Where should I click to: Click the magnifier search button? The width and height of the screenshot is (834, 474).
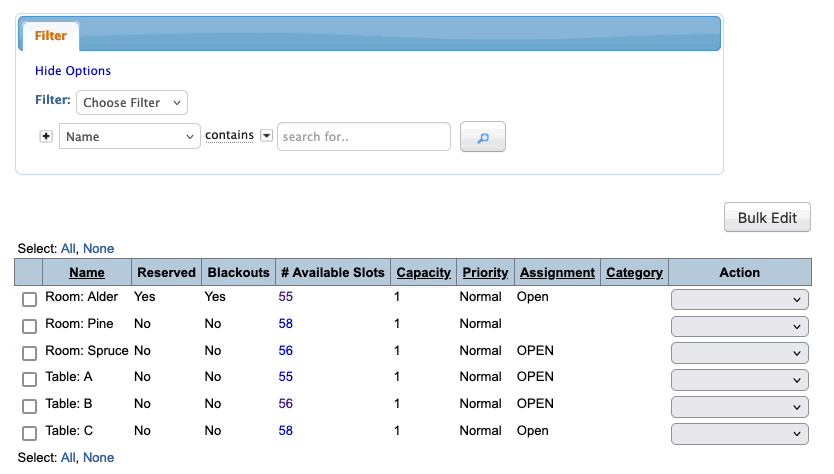pos(482,137)
